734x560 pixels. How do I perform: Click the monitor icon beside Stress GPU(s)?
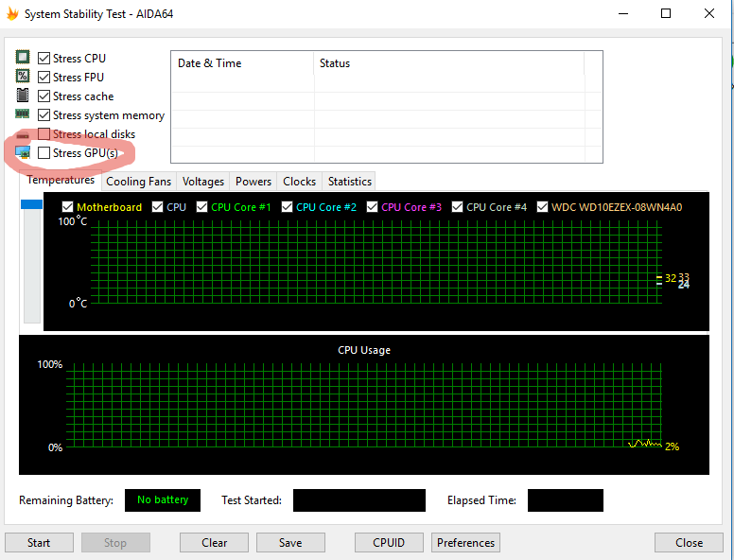(x=23, y=152)
